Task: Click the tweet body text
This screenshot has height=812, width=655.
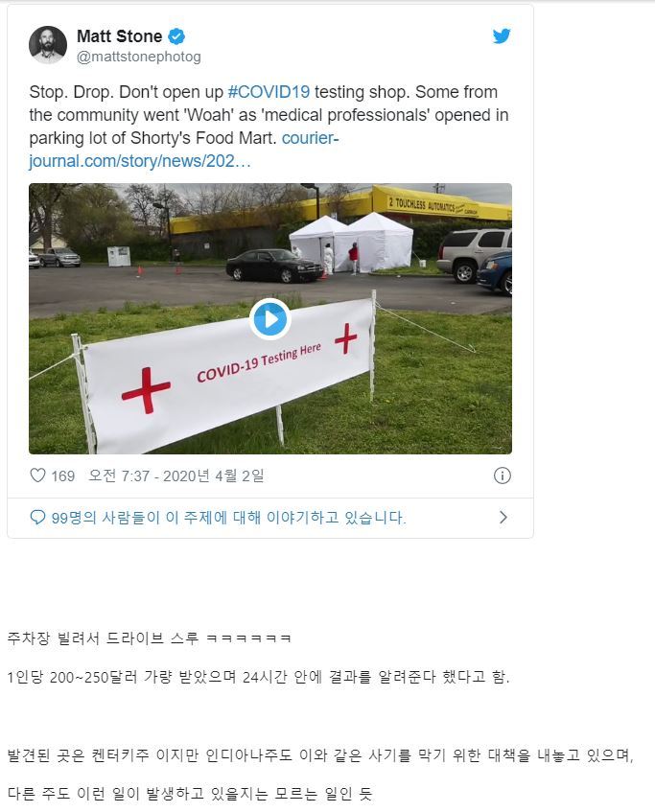Action: click(x=269, y=127)
